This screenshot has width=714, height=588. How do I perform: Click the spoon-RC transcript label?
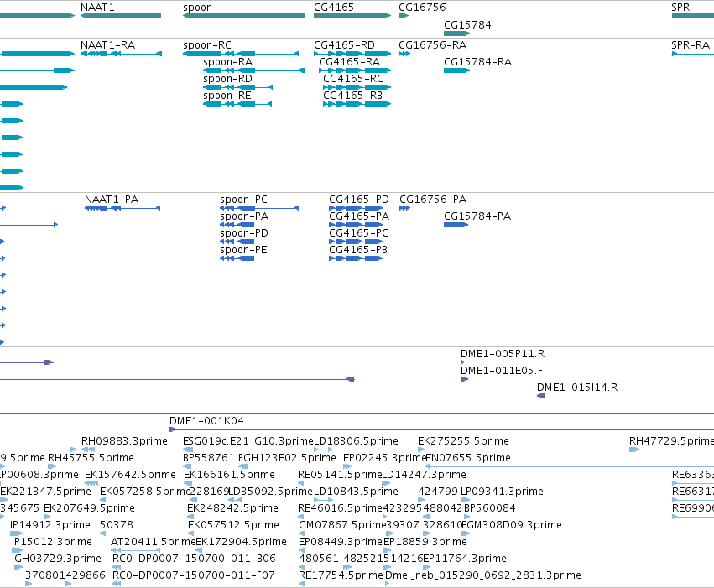pyautogui.click(x=207, y=45)
